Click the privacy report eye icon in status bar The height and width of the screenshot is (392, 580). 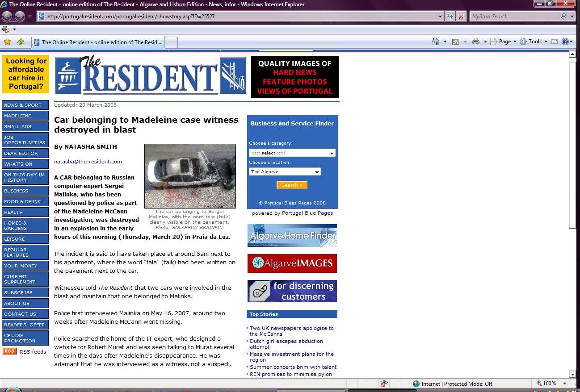(384, 384)
